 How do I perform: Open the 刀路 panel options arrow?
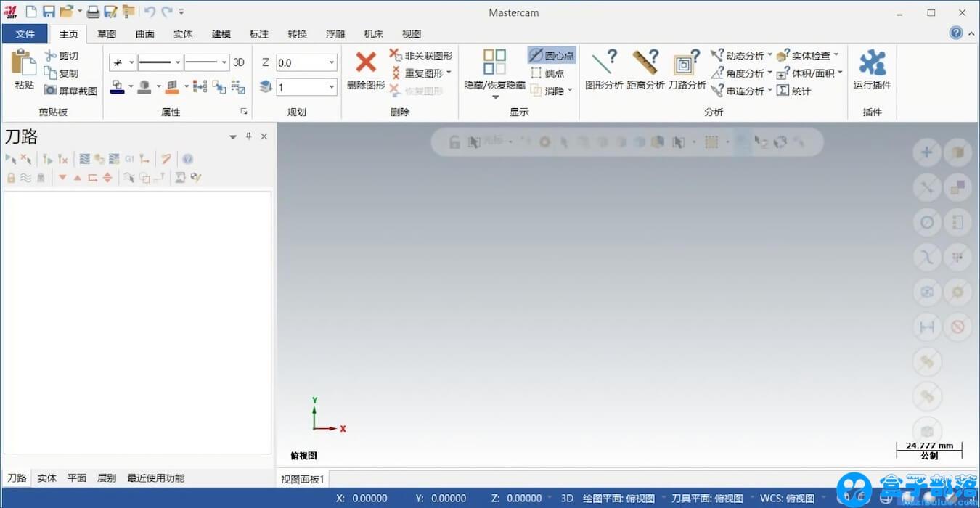pyautogui.click(x=233, y=136)
